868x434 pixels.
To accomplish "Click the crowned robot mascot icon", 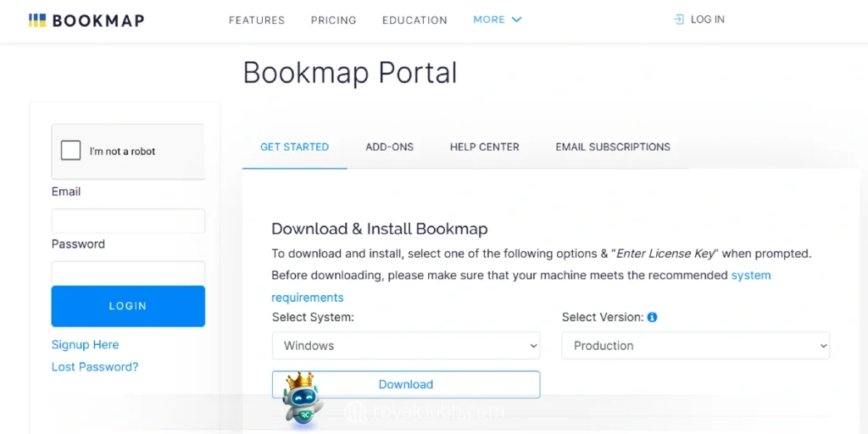I will (302, 398).
